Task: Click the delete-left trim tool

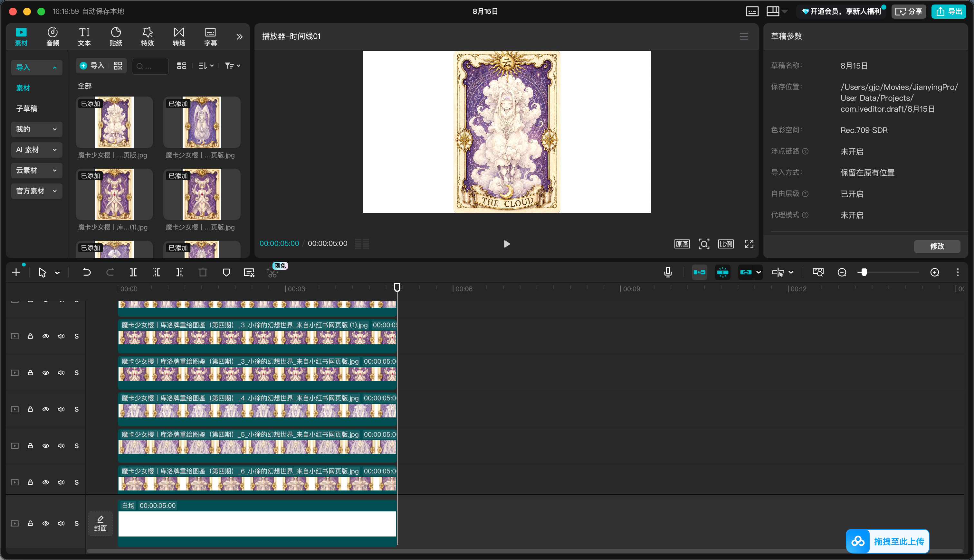Action: coord(156,272)
